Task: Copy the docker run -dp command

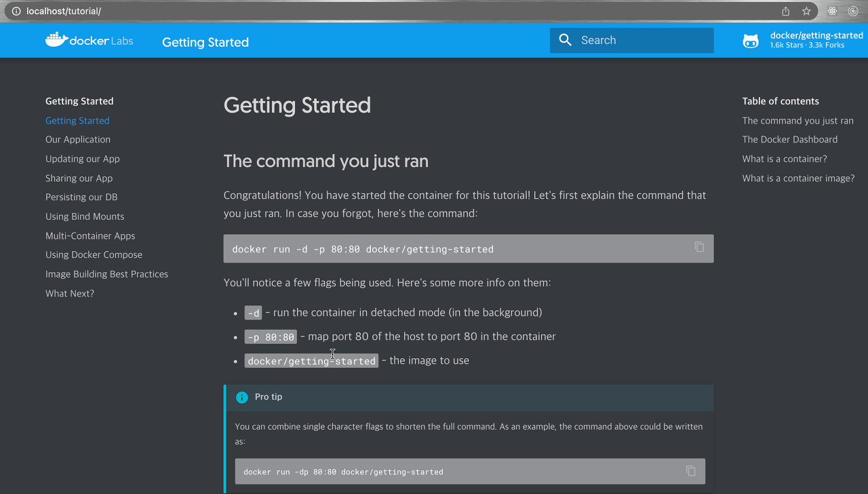Action: click(x=690, y=471)
